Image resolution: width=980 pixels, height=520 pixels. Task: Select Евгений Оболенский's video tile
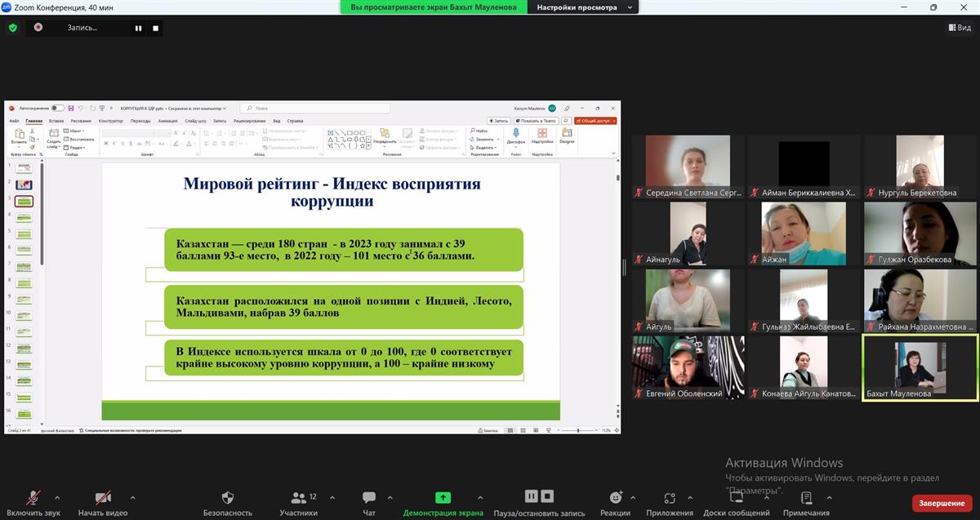click(688, 367)
